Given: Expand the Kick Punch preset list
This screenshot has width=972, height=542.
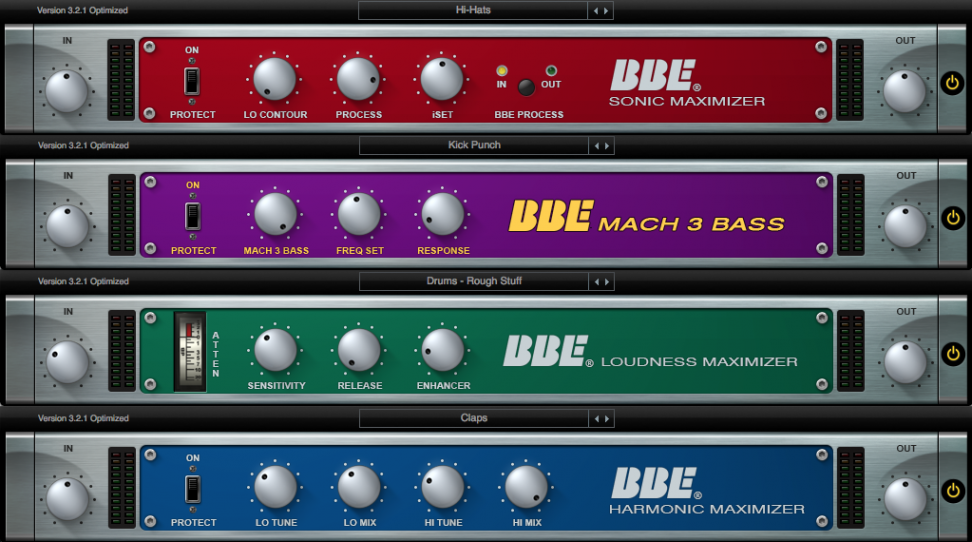Looking at the screenshot, I should (473, 146).
